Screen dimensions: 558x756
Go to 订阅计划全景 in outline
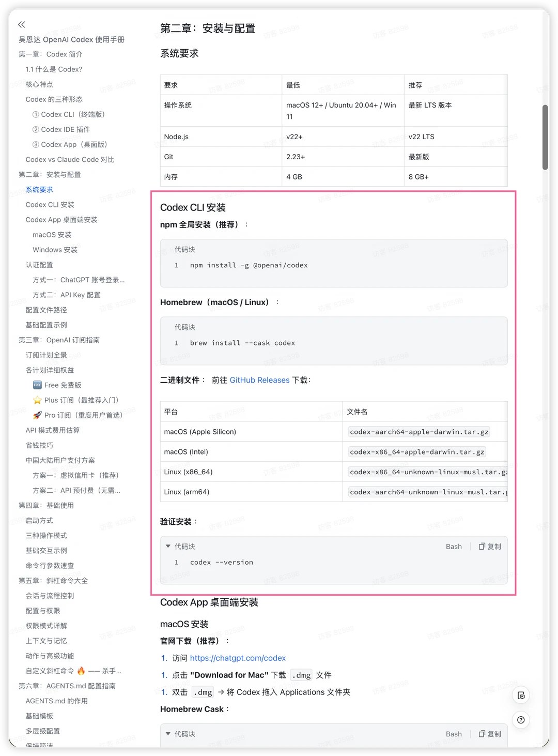coord(46,355)
